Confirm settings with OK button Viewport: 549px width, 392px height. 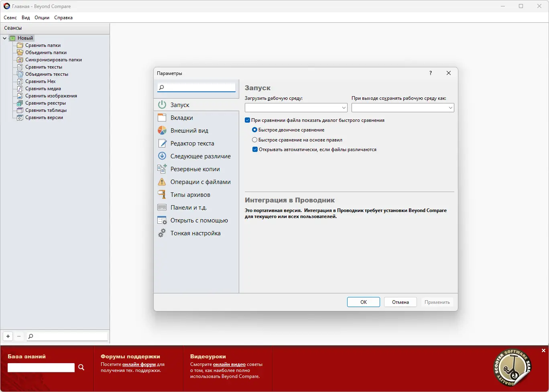click(x=364, y=302)
